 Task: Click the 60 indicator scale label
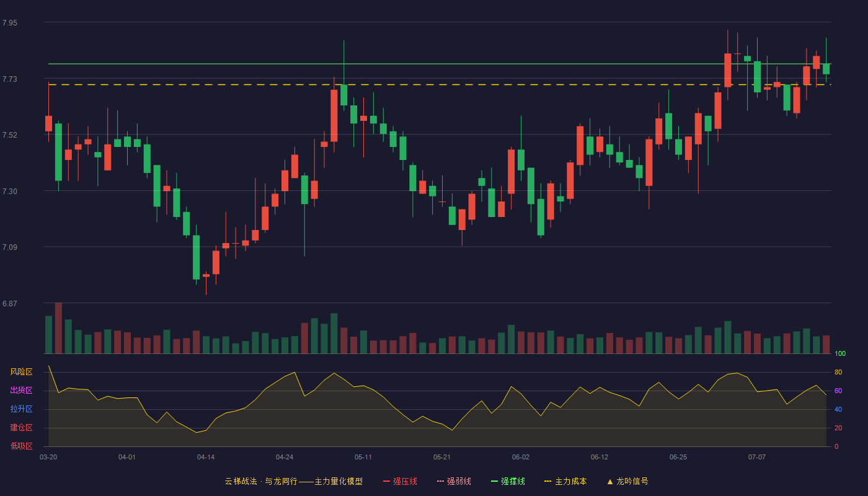pyautogui.click(x=838, y=391)
